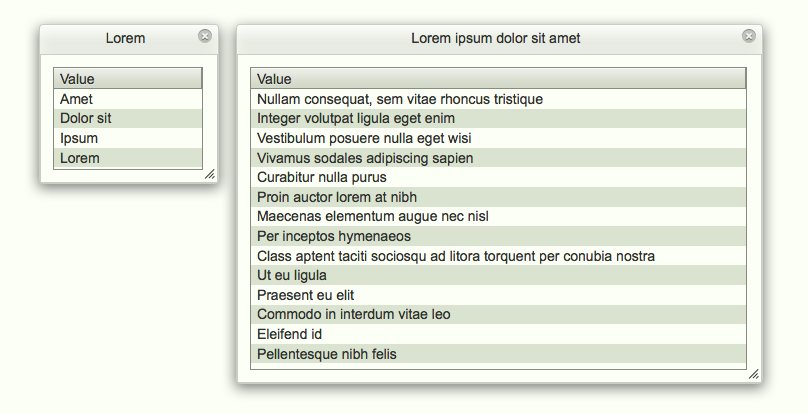Close the small Lorem window
808x414 pixels.
tap(205, 36)
